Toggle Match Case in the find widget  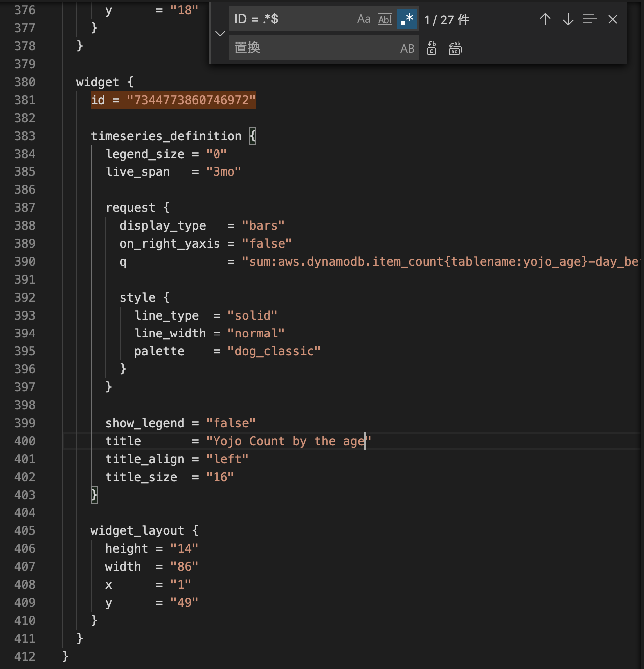[x=363, y=19]
